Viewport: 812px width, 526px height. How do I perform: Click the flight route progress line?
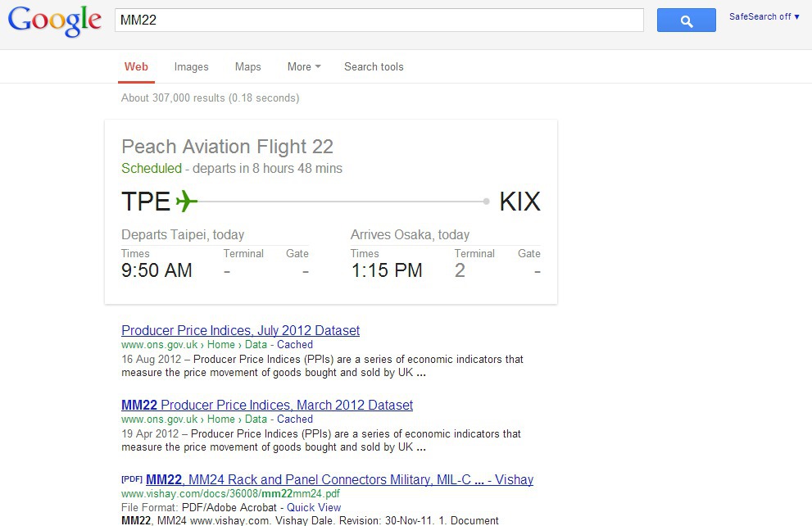(x=342, y=202)
